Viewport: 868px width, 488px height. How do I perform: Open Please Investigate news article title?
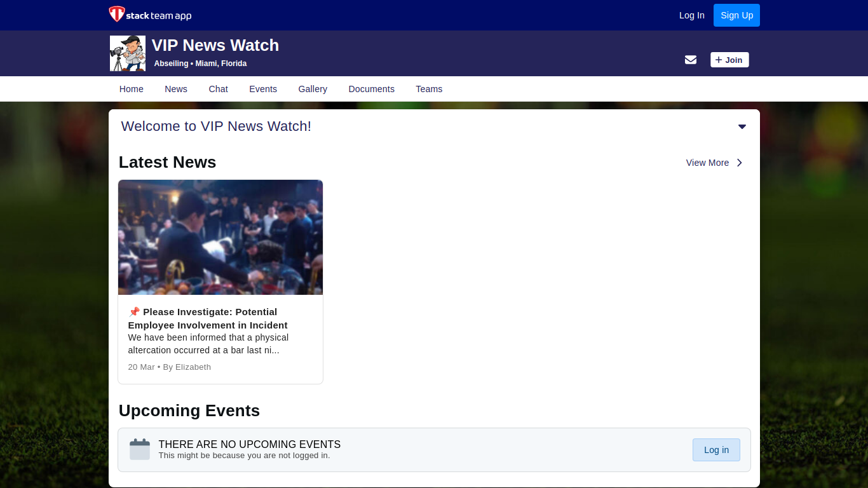[x=208, y=318]
